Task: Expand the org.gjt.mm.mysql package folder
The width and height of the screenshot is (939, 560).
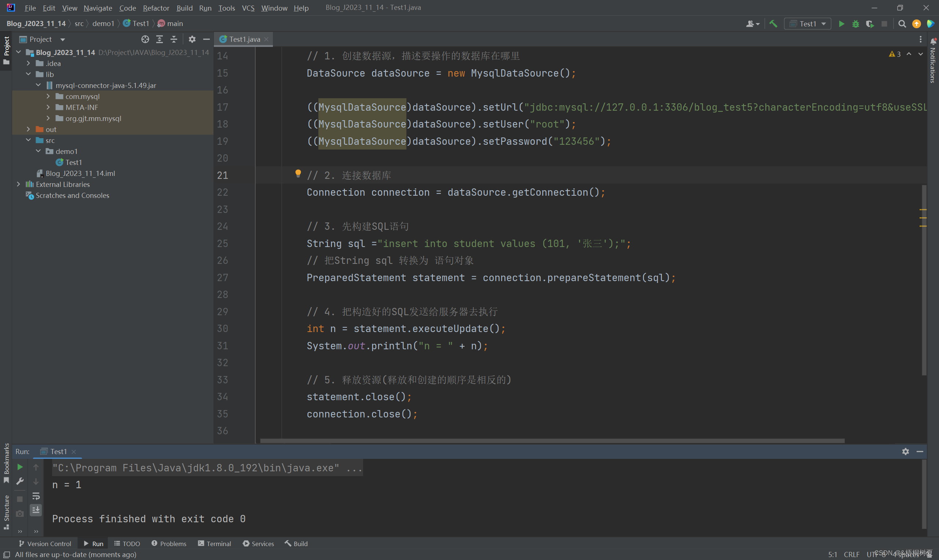Action: [49, 118]
